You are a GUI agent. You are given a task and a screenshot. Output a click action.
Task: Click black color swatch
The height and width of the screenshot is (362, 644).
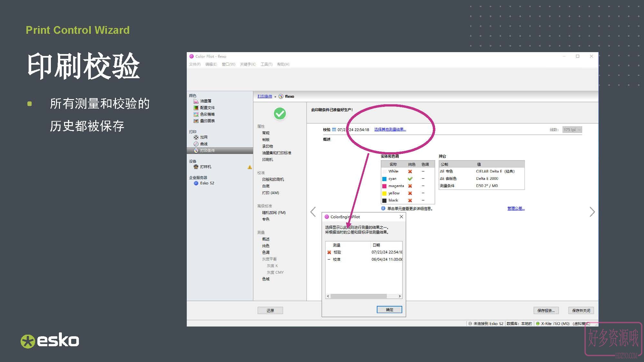384,200
